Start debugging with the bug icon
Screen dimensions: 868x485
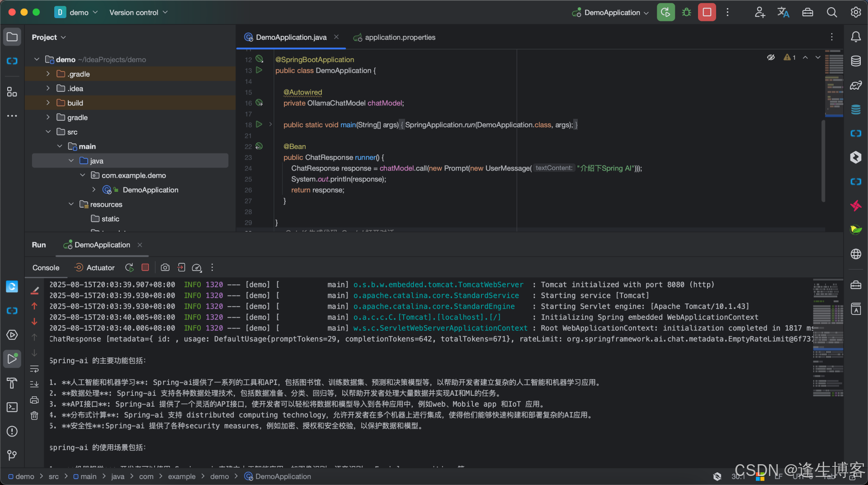pos(686,12)
